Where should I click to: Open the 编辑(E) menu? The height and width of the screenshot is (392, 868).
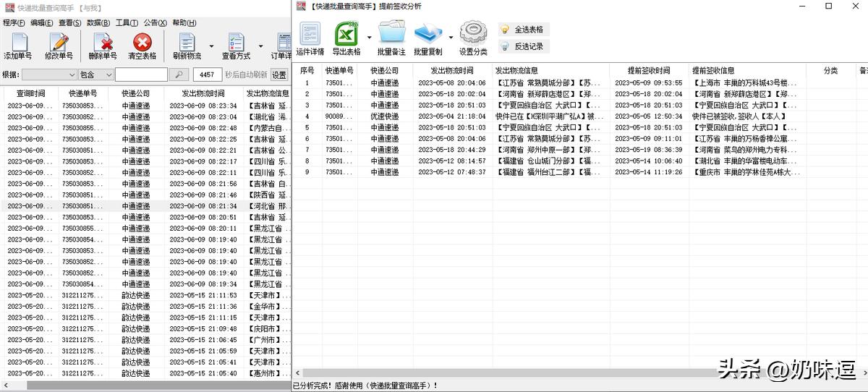(41, 23)
